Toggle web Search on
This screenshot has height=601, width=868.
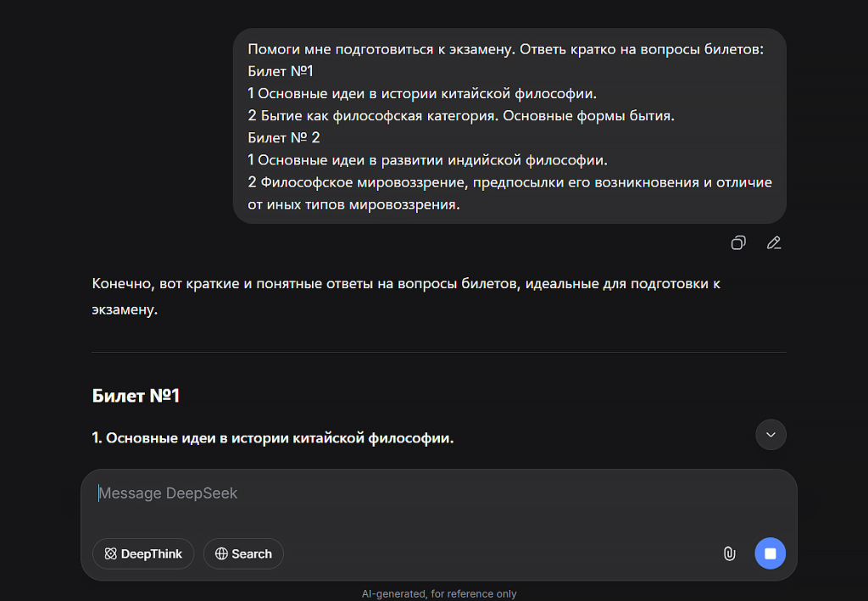click(x=243, y=554)
